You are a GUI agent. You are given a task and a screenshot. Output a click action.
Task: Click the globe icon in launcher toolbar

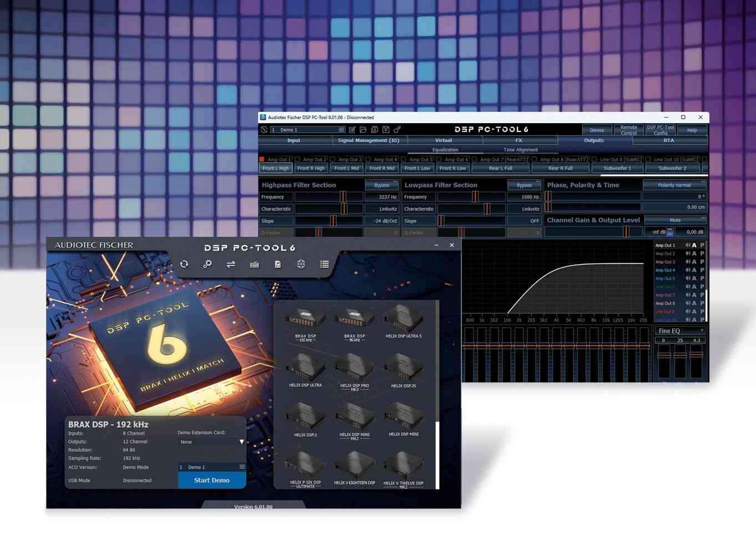pos(301,264)
